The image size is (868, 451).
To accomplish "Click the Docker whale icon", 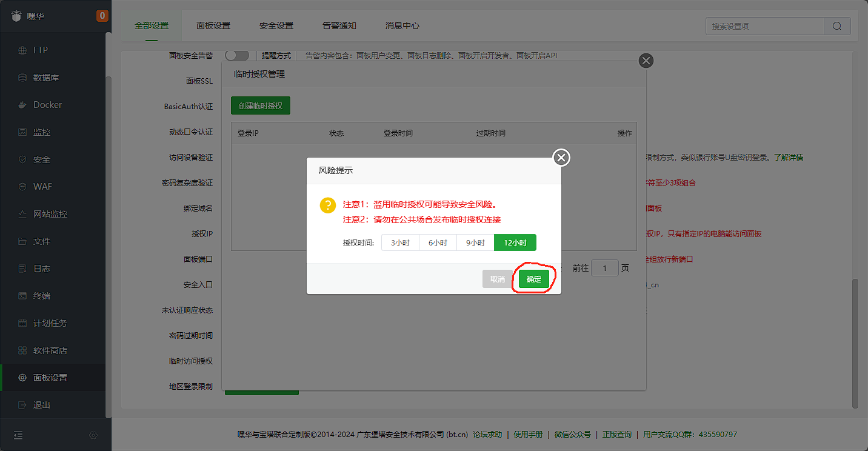I will 22,105.
